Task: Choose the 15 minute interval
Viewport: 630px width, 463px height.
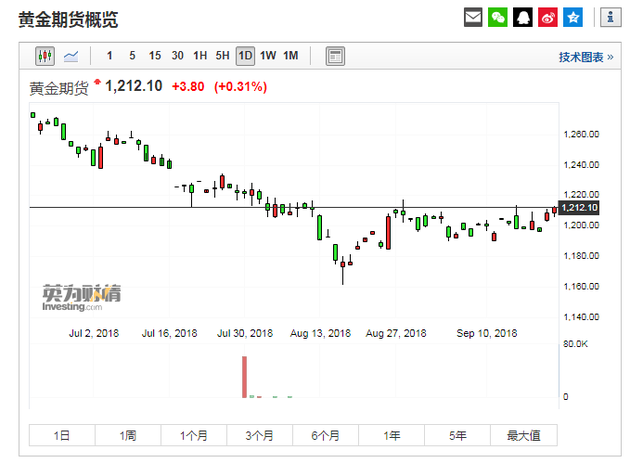Action: pos(154,56)
